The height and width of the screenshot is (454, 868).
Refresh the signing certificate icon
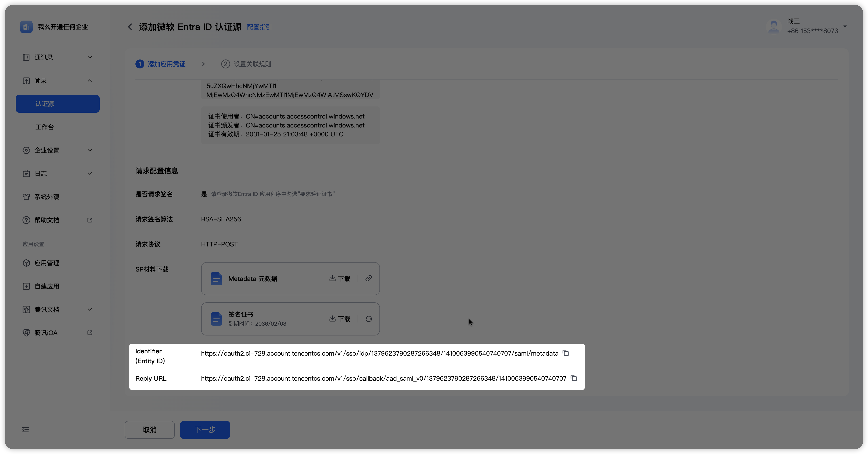369,319
